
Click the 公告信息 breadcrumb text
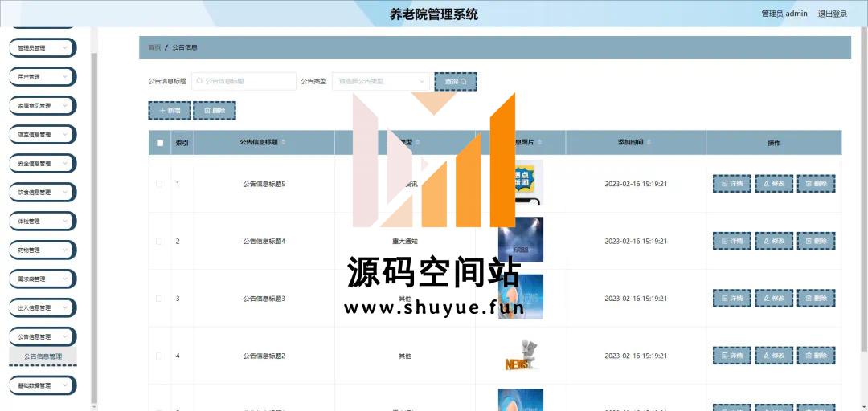tap(184, 47)
